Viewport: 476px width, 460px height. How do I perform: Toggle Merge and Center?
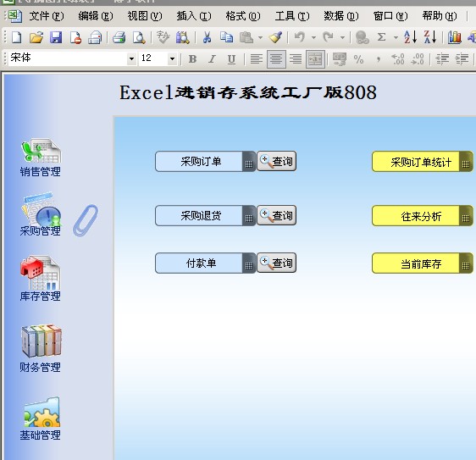click(315, 59)
